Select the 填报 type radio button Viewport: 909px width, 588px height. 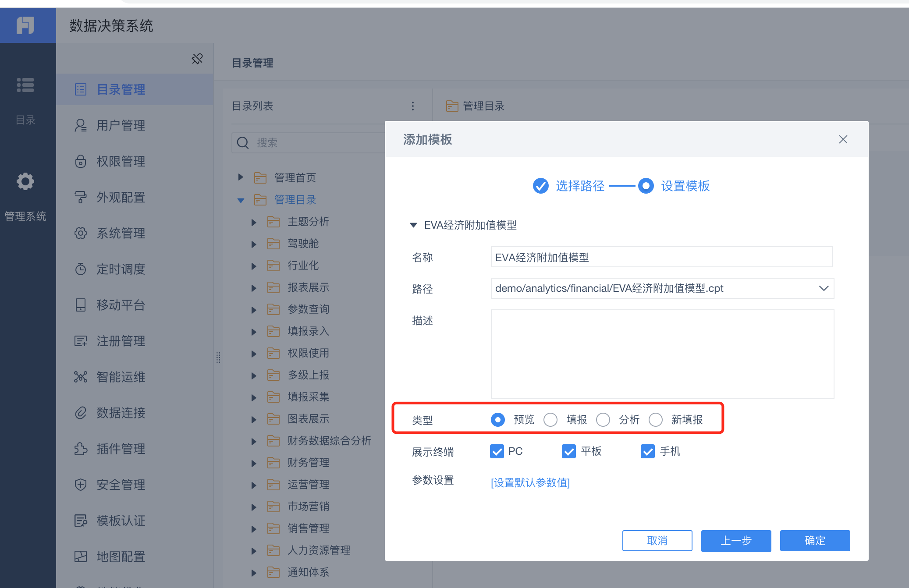550,420
